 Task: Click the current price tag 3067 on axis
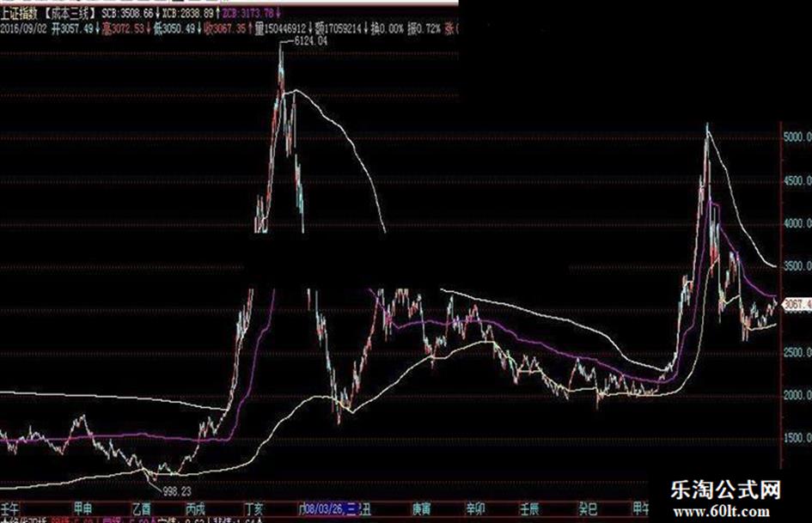click(x=798, y=305)
